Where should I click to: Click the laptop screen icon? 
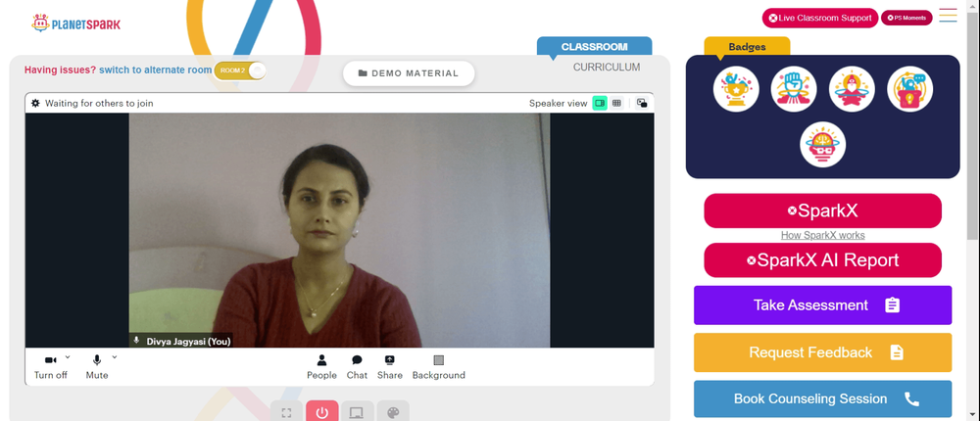click(x=357, y=412)
